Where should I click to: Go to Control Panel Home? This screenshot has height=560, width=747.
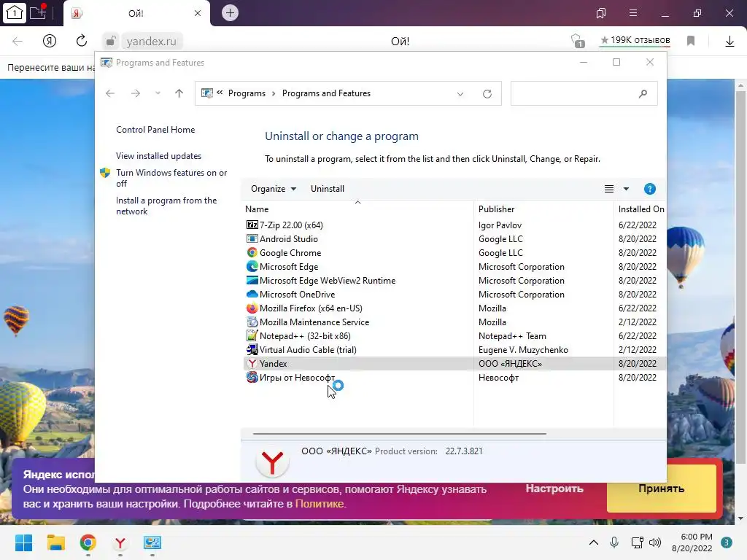155,130
